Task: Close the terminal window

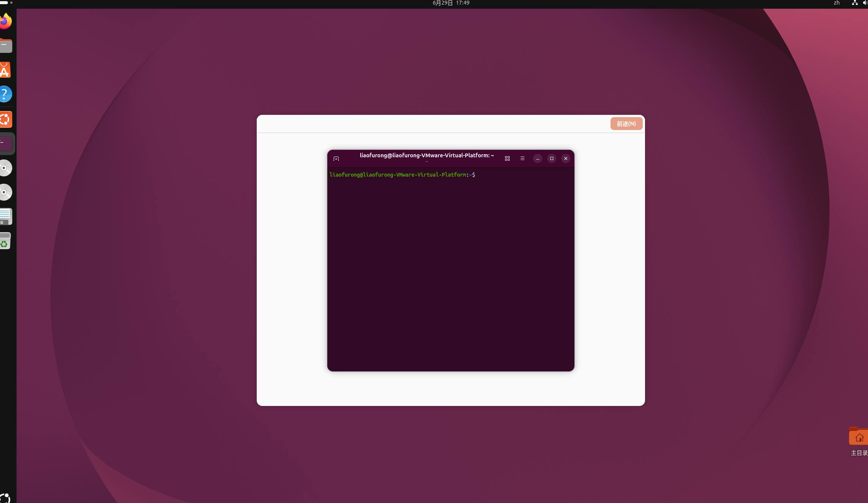Action: [x=566, y=158]
